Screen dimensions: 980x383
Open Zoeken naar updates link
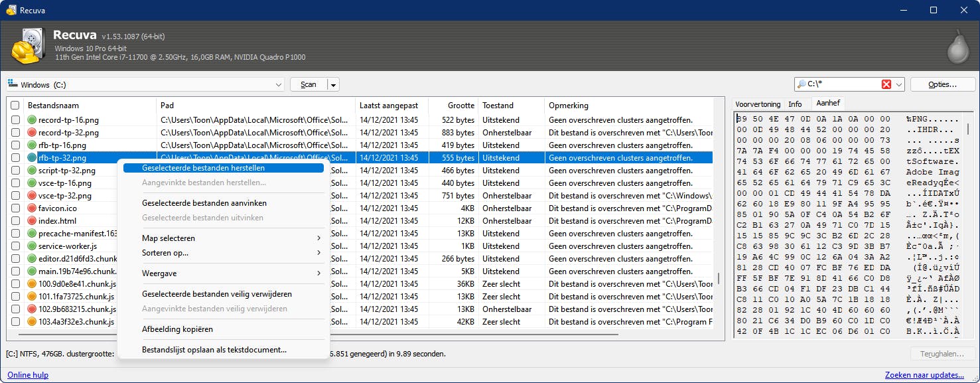point(924,375)
